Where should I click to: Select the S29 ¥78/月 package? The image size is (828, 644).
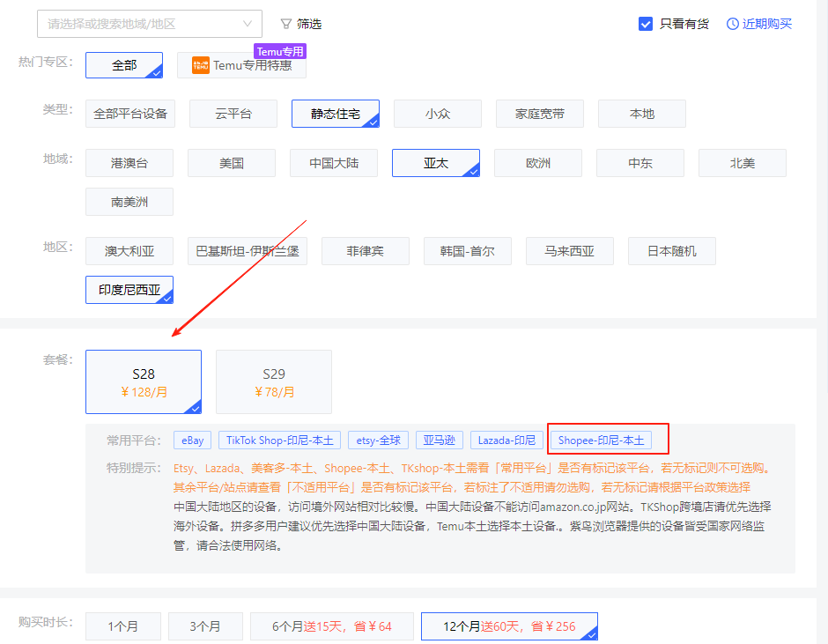(x=274, y=382)
